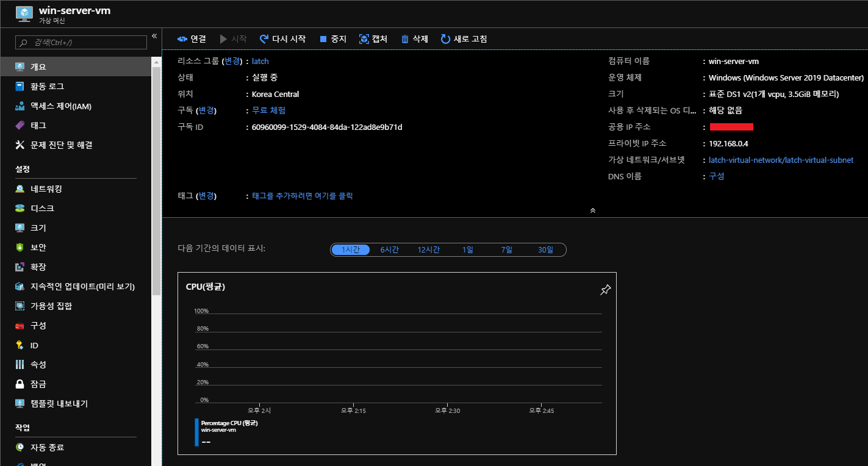The width and height of the screenshot is (868, 466).
Task: Click the 자동 종료 clock icon
Action: pyautogui.click(x=20, y=448)
